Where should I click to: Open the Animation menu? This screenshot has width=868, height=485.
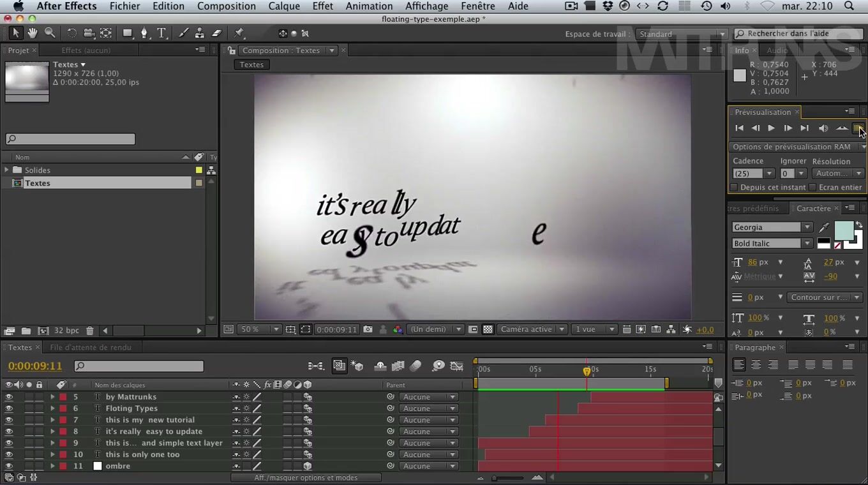point(369,6)
